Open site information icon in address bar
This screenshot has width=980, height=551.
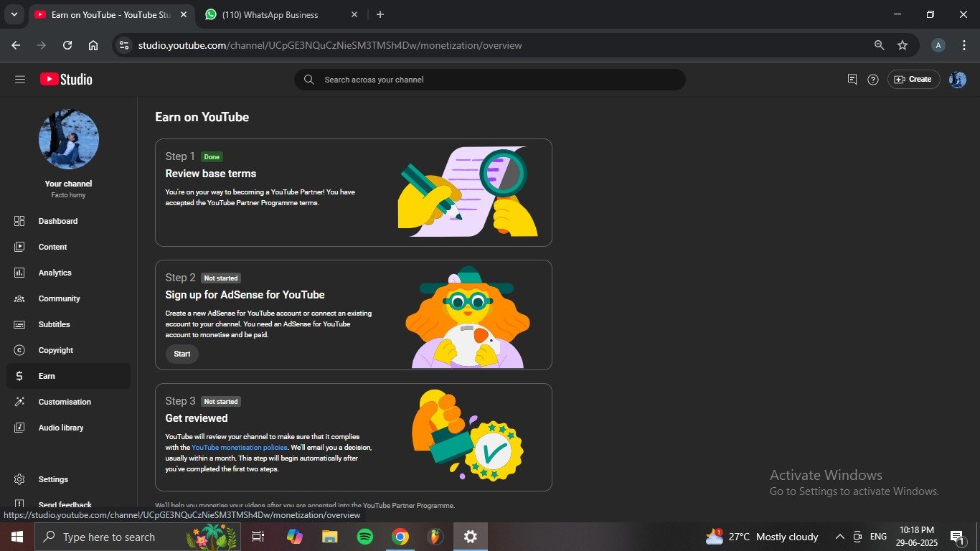(x=124, y=45)
